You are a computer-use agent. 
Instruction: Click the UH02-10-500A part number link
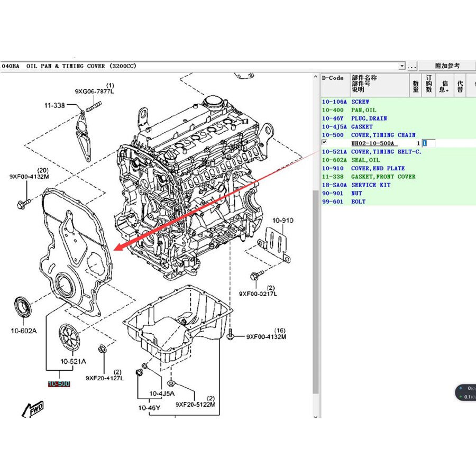[x=374, y=143]
